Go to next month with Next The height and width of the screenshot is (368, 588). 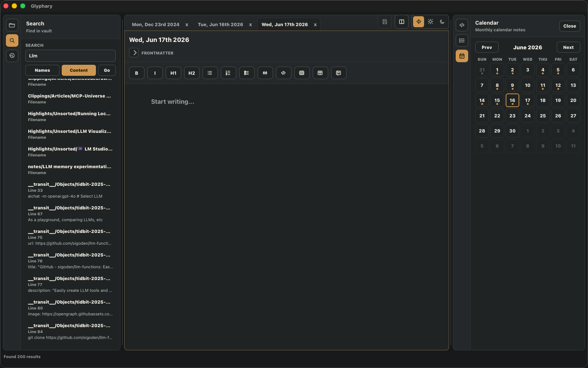568,47
